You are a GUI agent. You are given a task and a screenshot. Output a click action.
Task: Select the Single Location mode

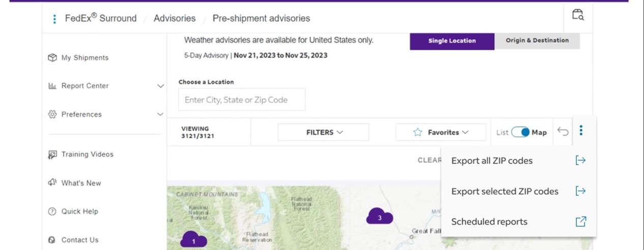point(452,41)
